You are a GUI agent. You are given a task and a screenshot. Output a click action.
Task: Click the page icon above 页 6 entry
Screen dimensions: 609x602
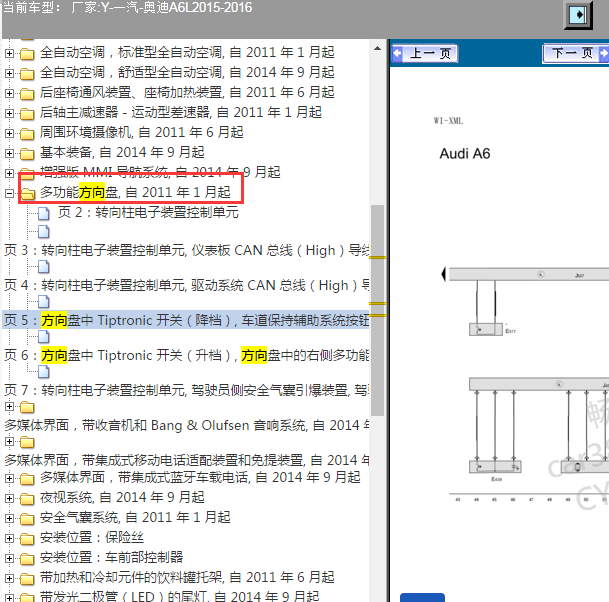44,336
